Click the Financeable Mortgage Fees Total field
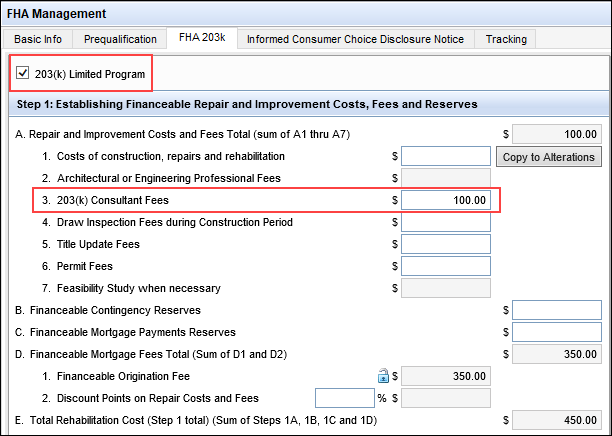The image size is (612, 436). click(557, 354)
